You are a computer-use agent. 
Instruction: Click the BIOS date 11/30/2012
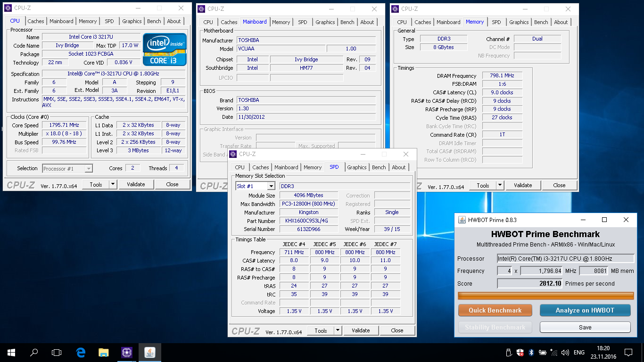point(306,117)
